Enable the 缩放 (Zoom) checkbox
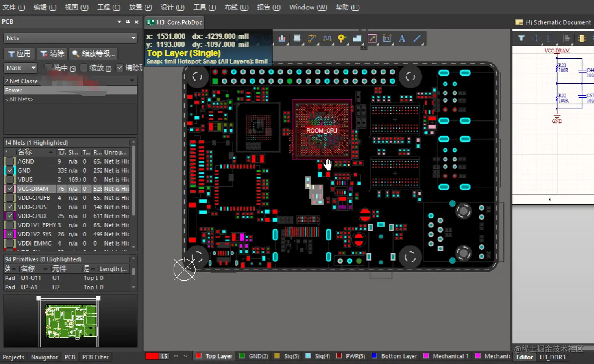Image resolution: width=594 pixels, height=364 pixels. click(84, 68)
